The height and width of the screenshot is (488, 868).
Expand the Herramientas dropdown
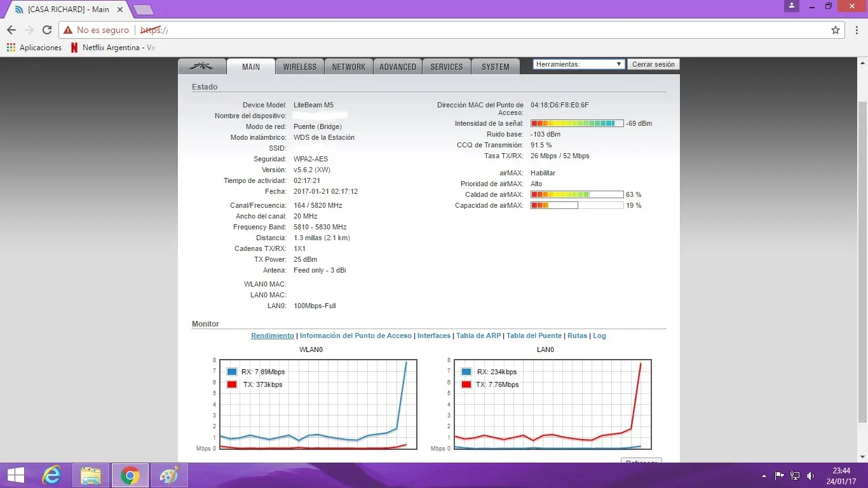point(579,64)
